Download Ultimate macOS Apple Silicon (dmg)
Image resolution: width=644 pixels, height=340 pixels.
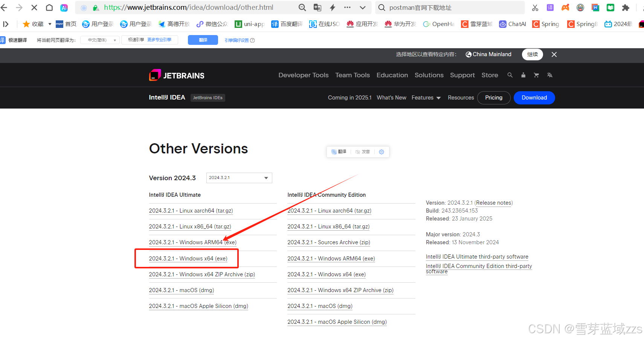pos(198,306)
